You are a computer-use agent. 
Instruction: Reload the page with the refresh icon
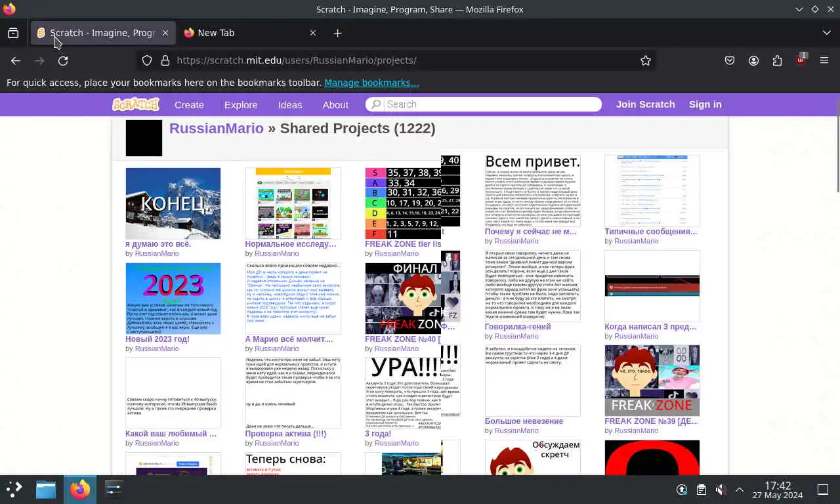[63, 60]
